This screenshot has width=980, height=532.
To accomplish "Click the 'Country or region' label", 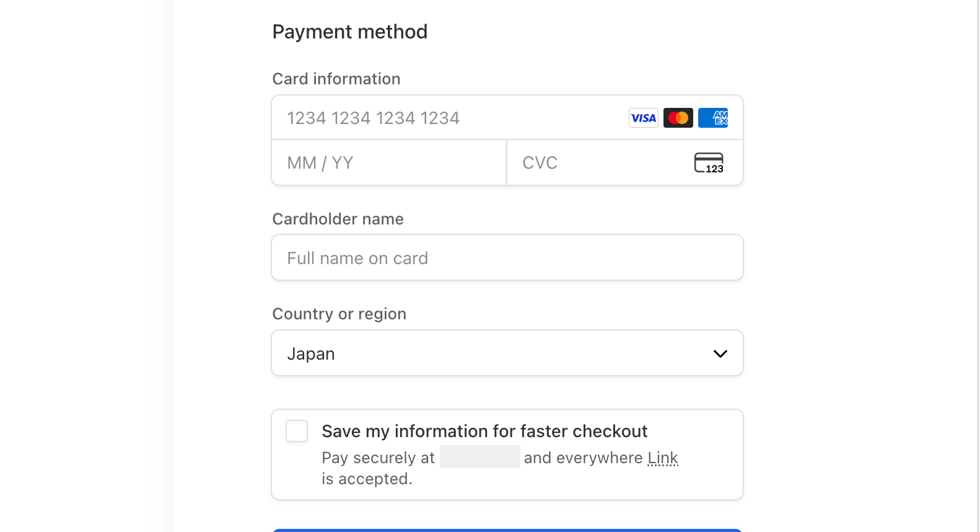I will click(339, 314).
